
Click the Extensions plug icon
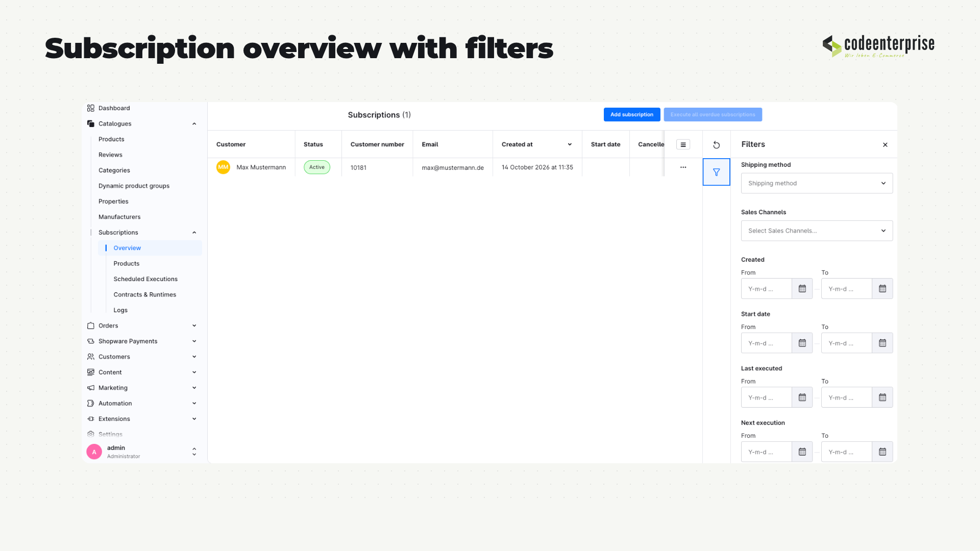click(x=91, y=419)
